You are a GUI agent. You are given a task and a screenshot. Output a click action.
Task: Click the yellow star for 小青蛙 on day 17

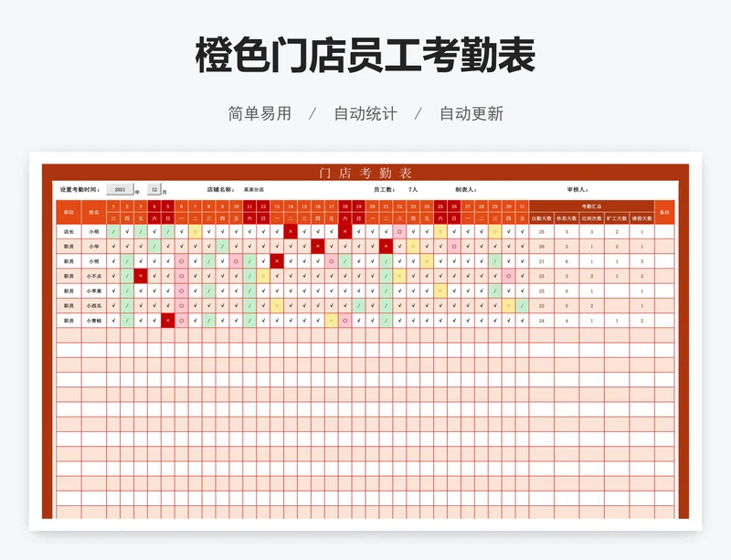332,321
